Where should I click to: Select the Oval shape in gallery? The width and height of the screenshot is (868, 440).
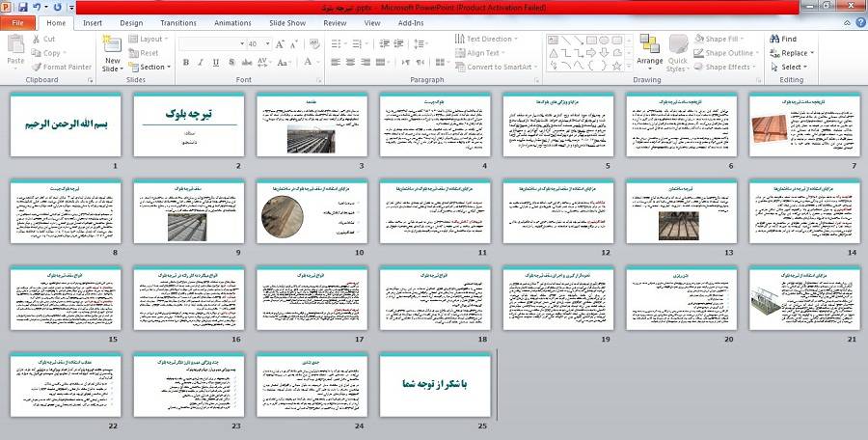604,40
